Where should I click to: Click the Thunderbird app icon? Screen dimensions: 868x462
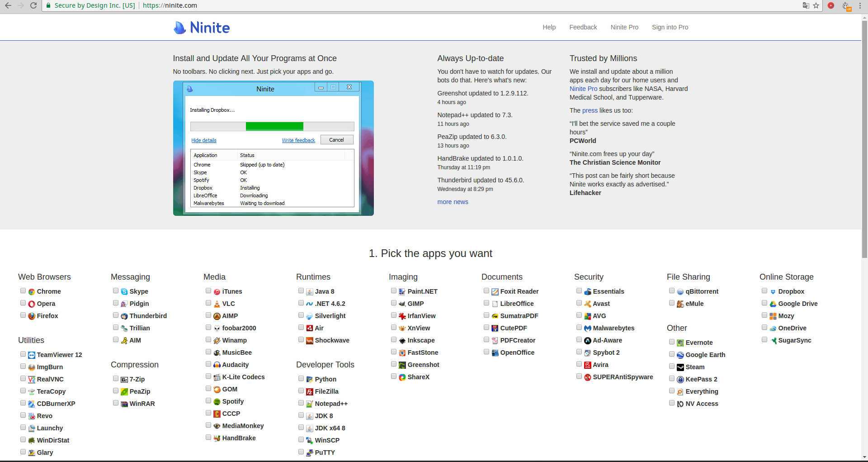(x=124, y=316)
